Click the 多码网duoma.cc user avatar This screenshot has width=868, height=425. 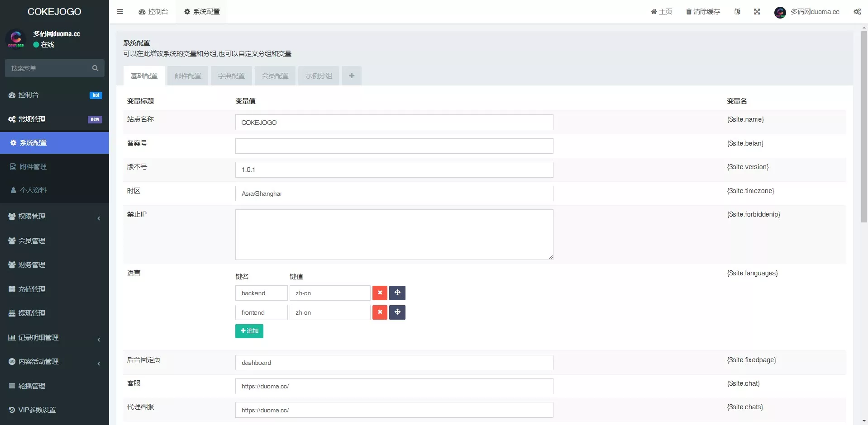[x=780, y=12]
